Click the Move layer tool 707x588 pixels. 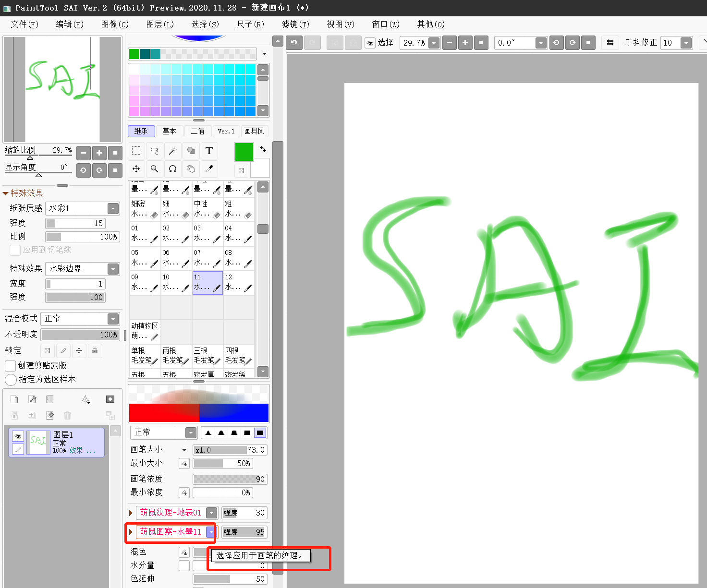[x=136, y=169]
